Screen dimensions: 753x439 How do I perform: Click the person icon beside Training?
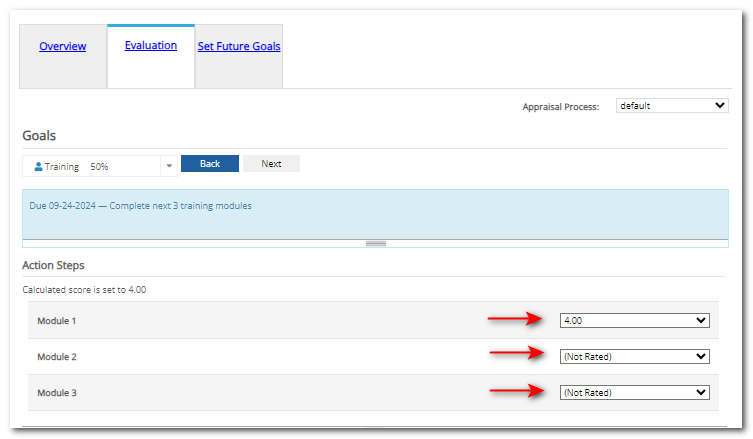point(38,166)
